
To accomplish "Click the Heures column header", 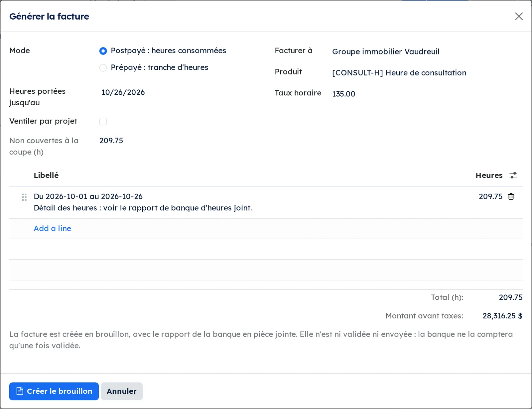I will 489,175.
